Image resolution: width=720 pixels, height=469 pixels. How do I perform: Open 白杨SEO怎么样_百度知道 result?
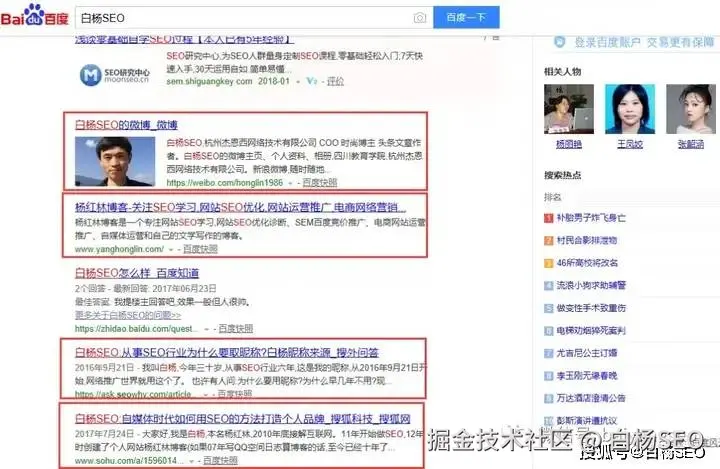point(137,273)
